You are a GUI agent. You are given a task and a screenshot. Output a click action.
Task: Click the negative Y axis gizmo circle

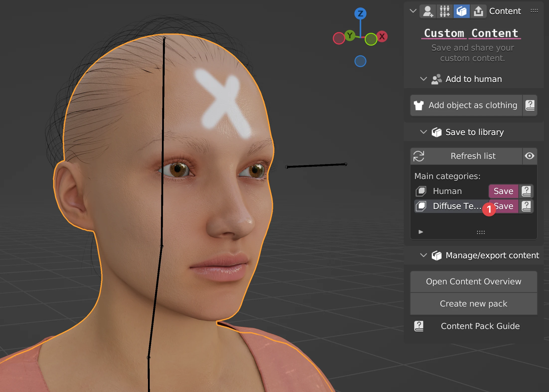[371, 39]
